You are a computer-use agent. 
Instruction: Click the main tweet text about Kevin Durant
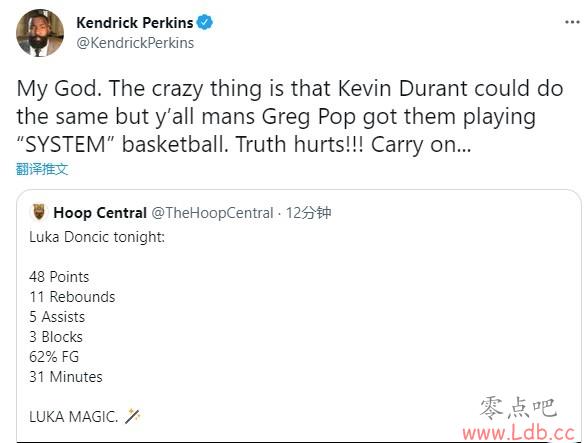(290, 116)
